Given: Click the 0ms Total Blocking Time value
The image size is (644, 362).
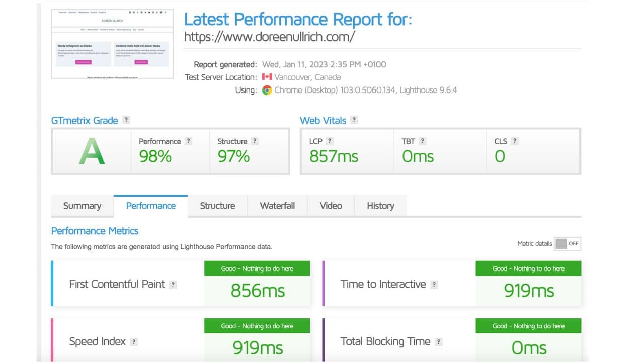Looking at the screenshot, I should tap(529, 347).
